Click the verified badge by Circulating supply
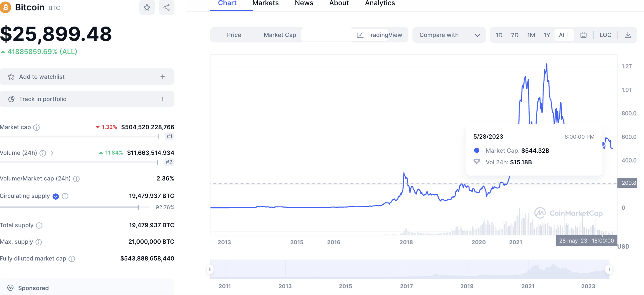This screenshot has width=644, height=295. pyautogui.click(x=56, y=196)
